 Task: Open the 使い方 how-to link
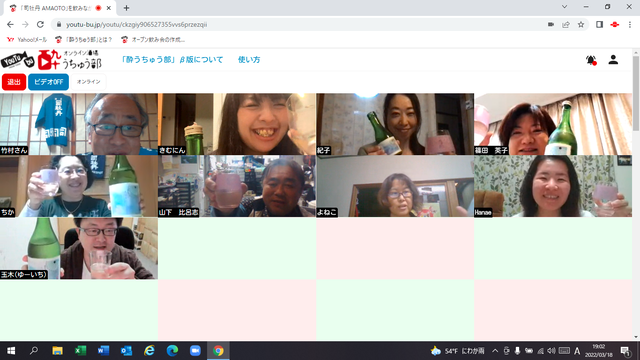tap(249, 60)
